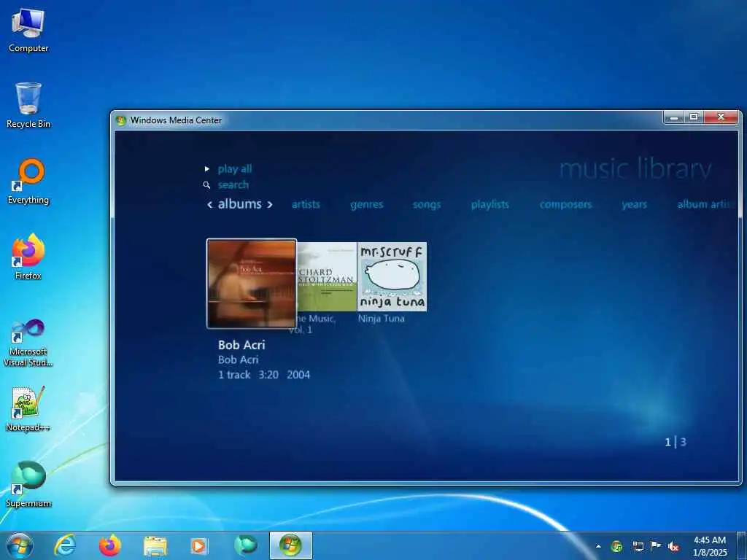Click the Windows Media Center title bar icon

[x=121, y=120]
